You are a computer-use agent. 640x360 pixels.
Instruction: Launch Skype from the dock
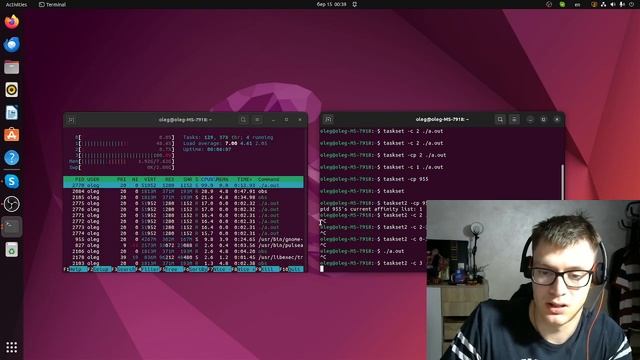click(11, 181)
